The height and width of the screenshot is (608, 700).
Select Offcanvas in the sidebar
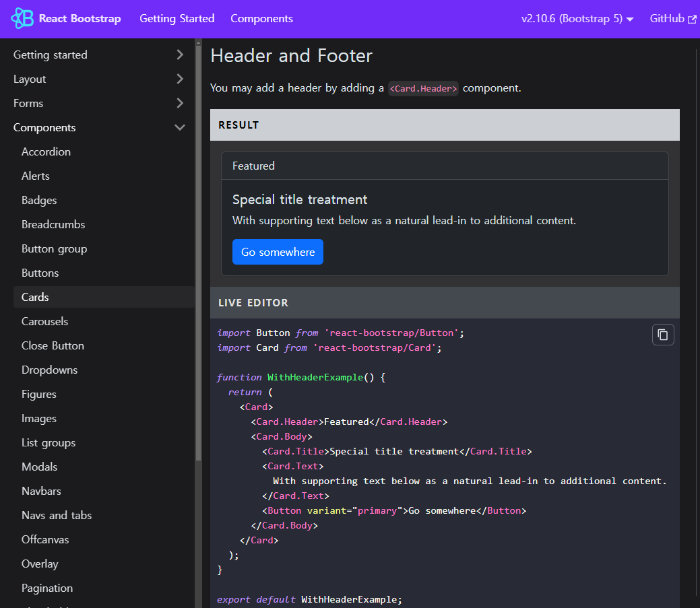(45, 540)
